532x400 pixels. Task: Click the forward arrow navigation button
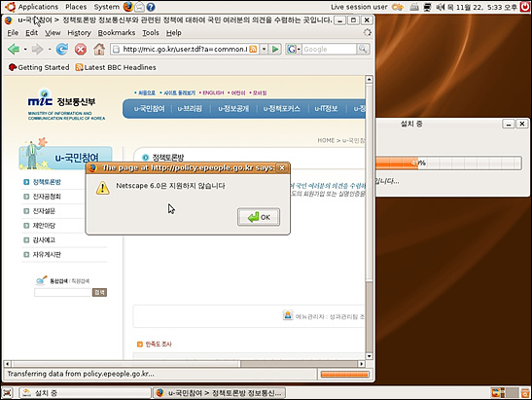coord(37,50)
